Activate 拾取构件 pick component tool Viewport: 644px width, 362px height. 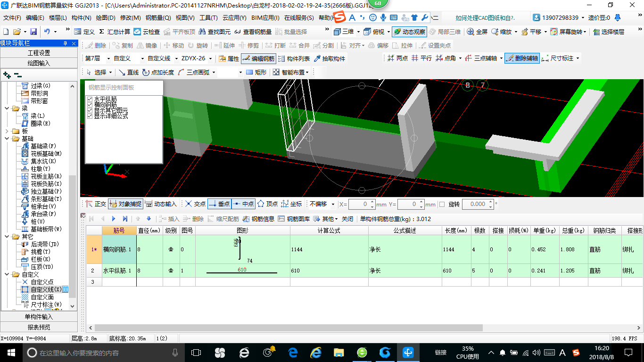329,58
